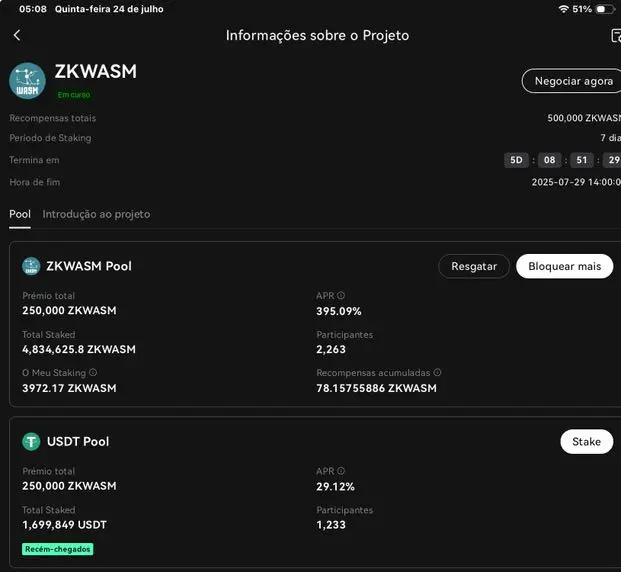The image size is (621, 572).
Task: Show the ZKWASM Pool APR info tooltip
Action: tap(341, 296)
